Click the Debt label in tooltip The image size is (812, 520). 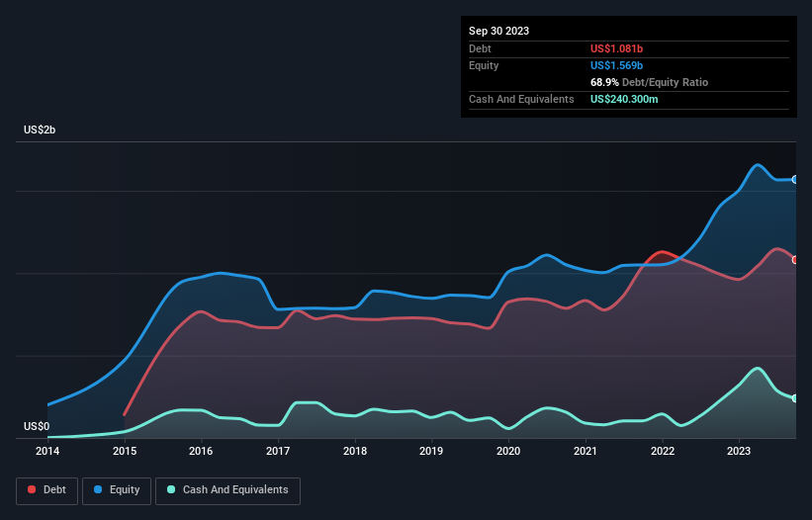[x=480, y=48]
